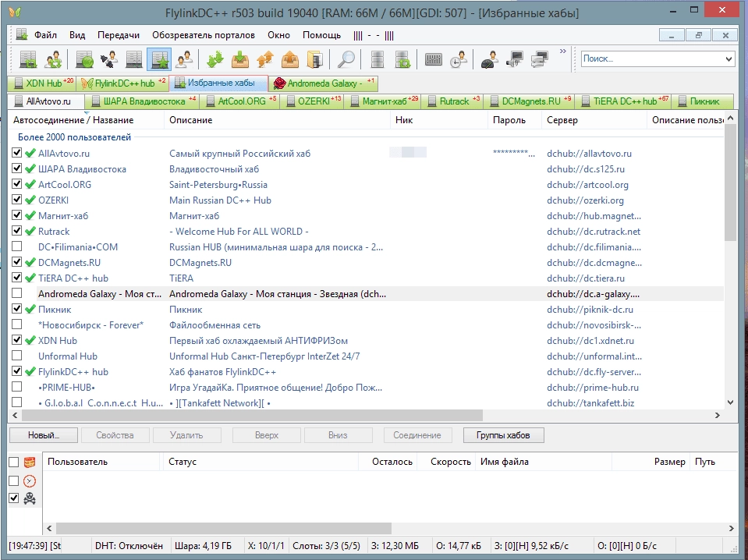Uncheck autoconnect for AllAvtovo.ru
Image resolution: width=748 pixels, height=560 pixels.
tap(16, 153)
